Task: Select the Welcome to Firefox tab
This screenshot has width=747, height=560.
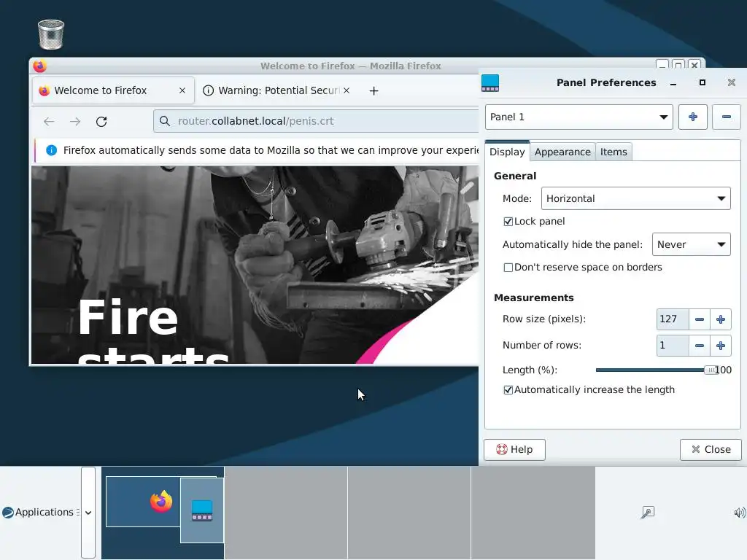Action: tap(113, 90)
